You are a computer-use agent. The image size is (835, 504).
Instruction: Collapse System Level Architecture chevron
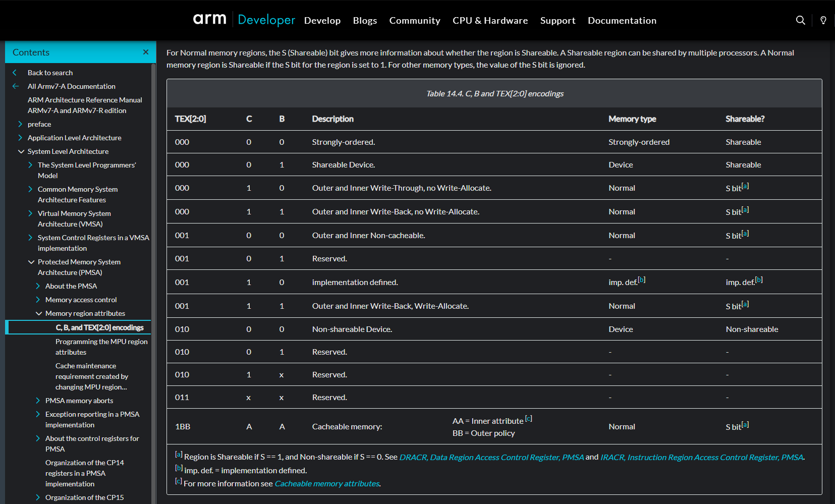click(21, 151)
